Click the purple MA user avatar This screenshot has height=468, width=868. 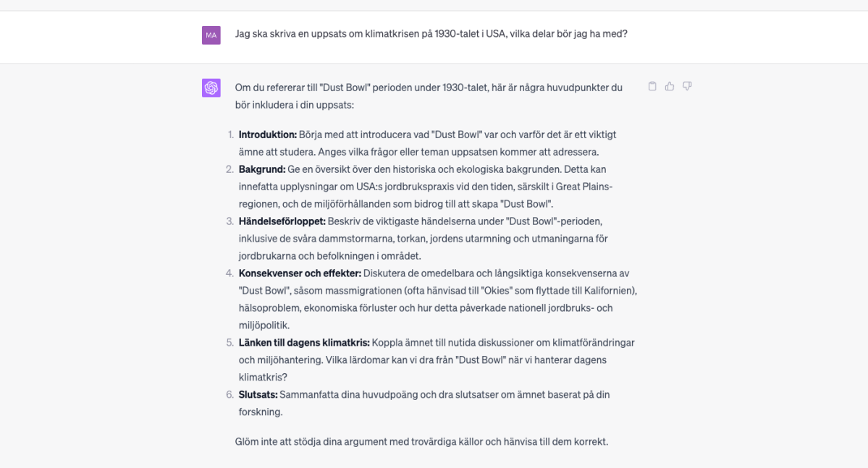pos(211,35)
